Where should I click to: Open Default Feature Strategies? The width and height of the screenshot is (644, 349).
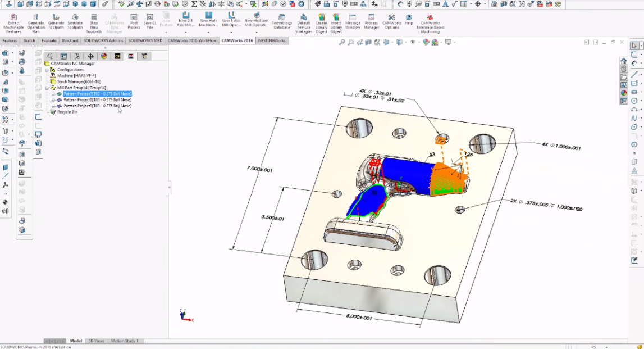pos(304,24)
